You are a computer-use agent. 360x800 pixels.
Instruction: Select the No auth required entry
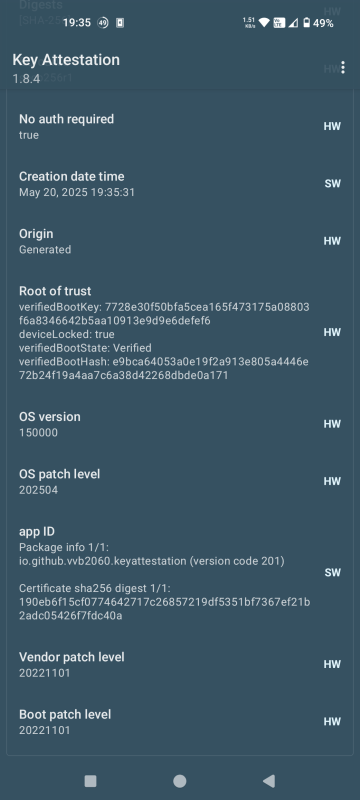tap(179, 127)
